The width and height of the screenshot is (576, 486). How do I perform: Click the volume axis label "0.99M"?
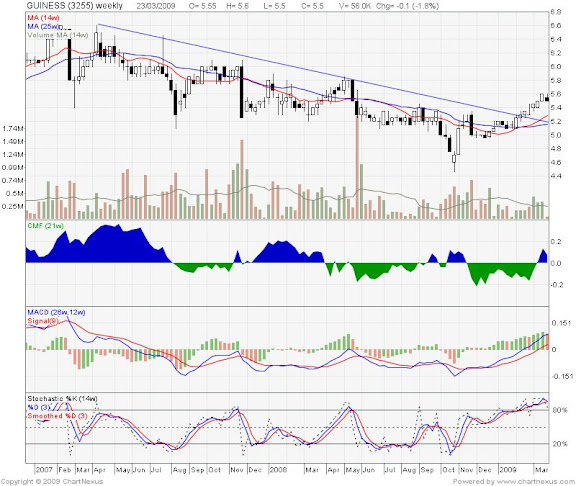point(13,168)
